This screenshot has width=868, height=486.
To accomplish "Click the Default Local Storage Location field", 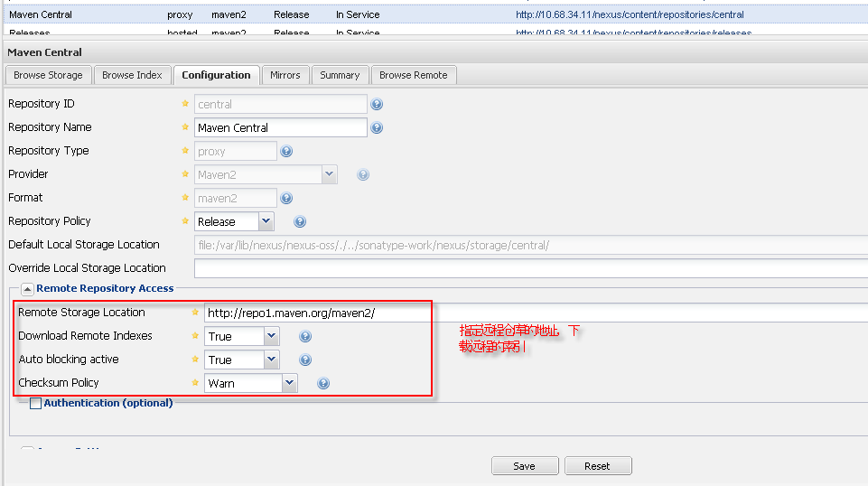I will pos(531,245).
